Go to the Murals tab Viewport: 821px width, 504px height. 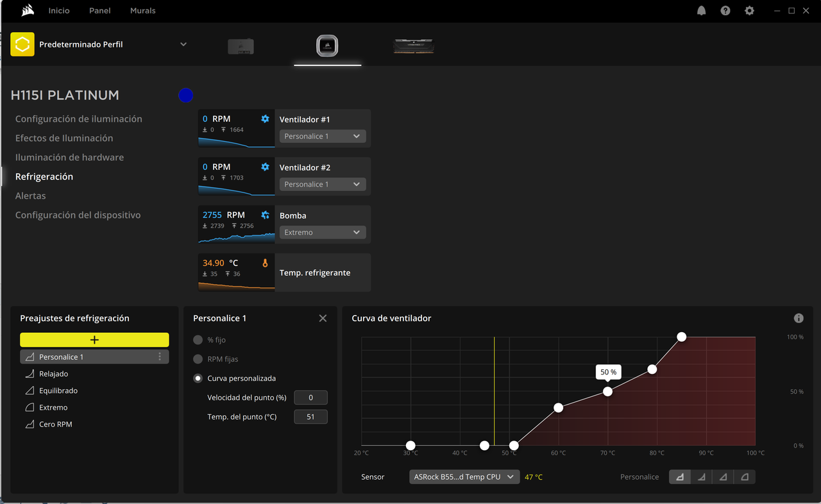pos(143,11)
